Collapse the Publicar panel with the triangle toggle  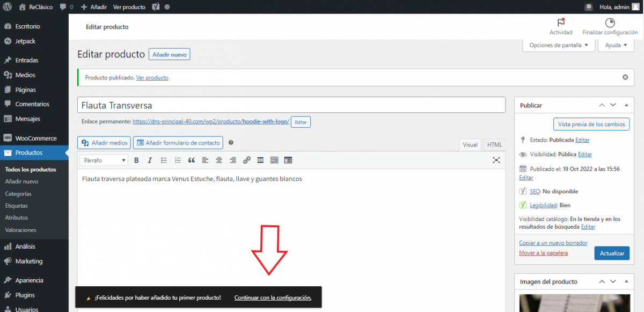click(625, 105)
